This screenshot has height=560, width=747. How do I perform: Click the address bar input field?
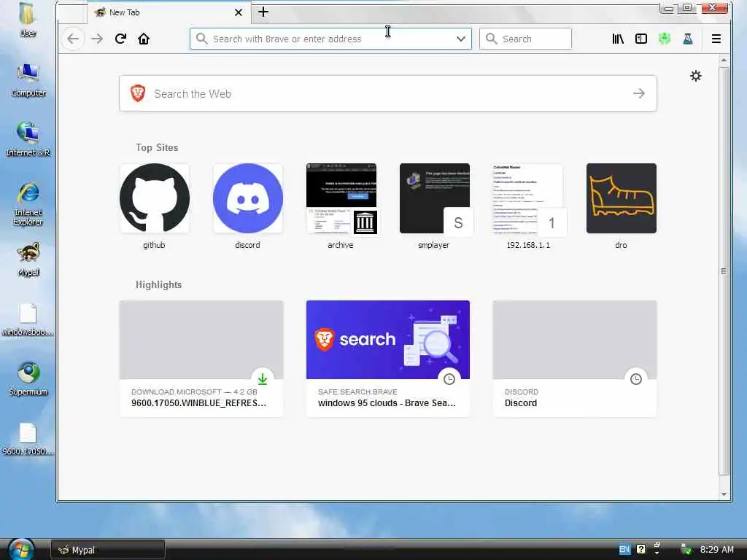[x=330, y=39]
